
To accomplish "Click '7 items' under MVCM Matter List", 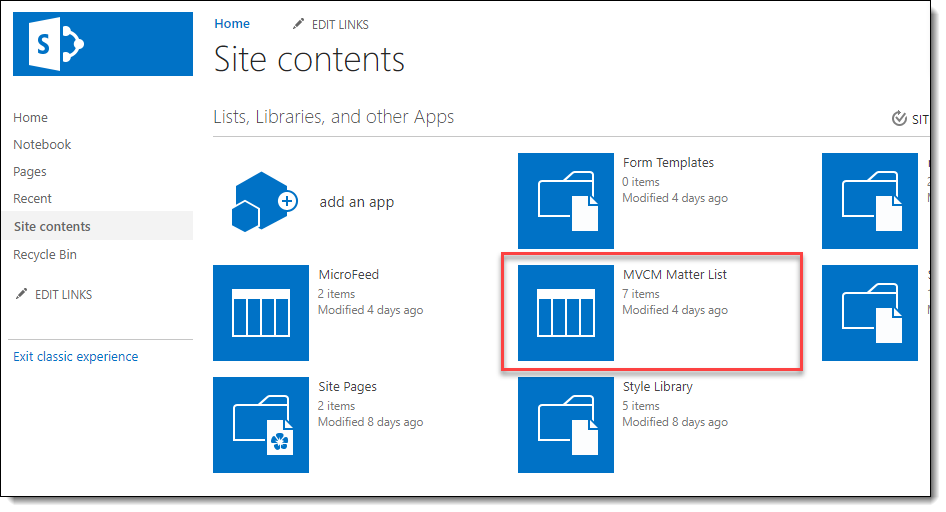I will point(641,294).
